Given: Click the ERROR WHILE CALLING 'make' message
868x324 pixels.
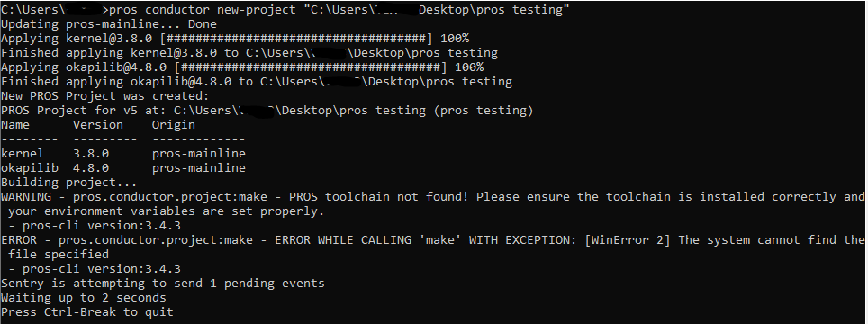Looking at the screenshot, I should [x=433, y=247].
